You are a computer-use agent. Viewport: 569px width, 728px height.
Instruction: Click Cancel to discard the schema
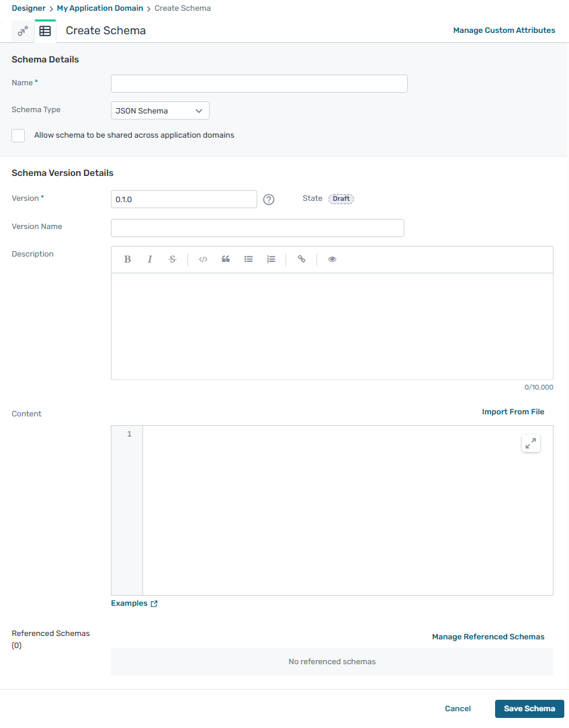(x=457, y=709)
